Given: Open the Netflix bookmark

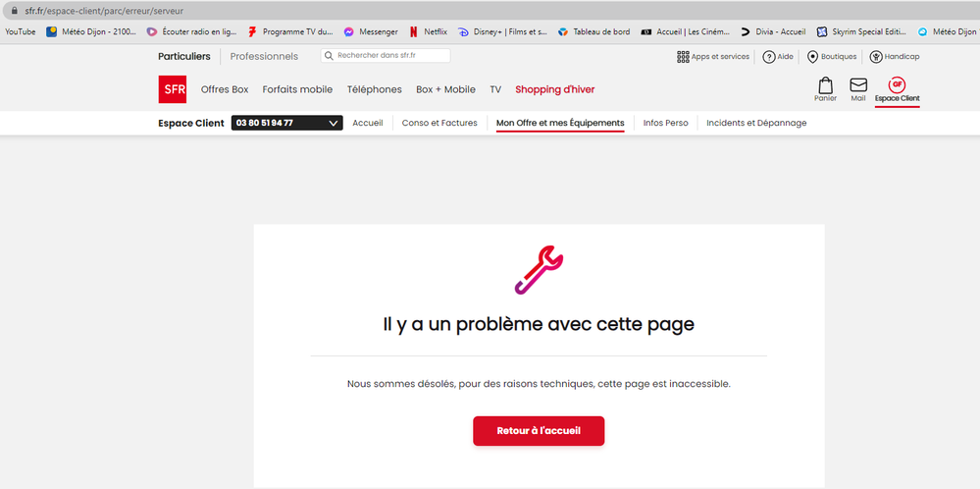Looking at the screenshot, I should pos(428,31).
